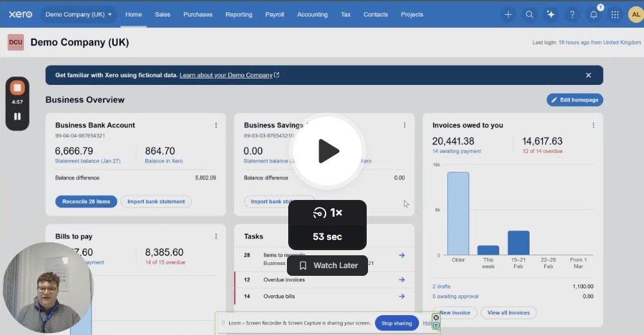Viewport: 644px width, 335px height.
Task: Click the DCU company badge
Action: pos(15,42)
